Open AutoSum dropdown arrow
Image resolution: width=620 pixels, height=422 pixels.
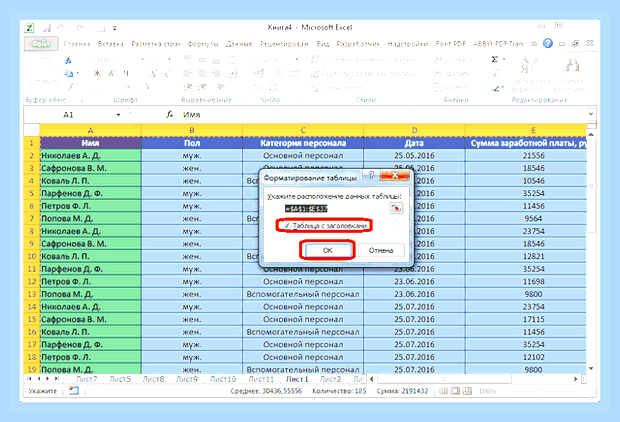pyautogui.click(x=504, y=59)
